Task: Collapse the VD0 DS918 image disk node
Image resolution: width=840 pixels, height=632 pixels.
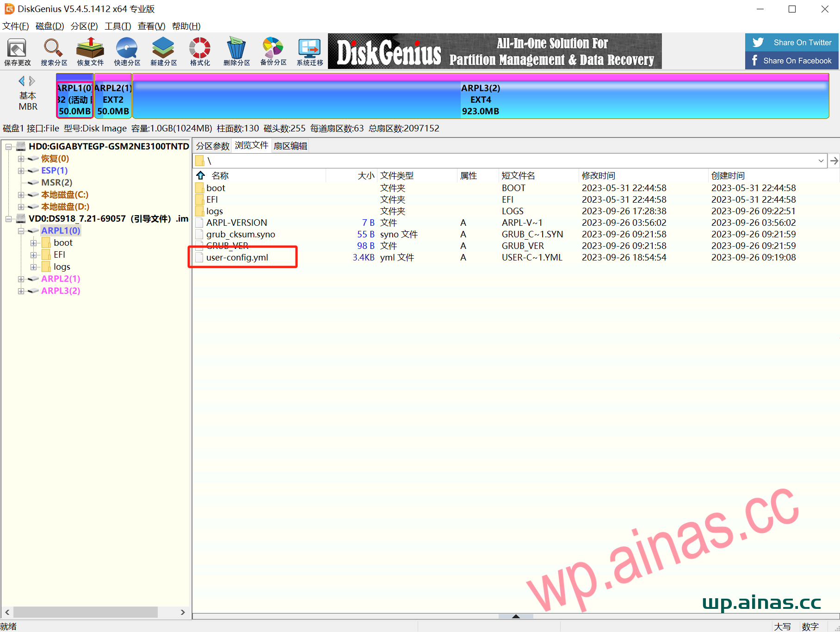Action: 8,219
